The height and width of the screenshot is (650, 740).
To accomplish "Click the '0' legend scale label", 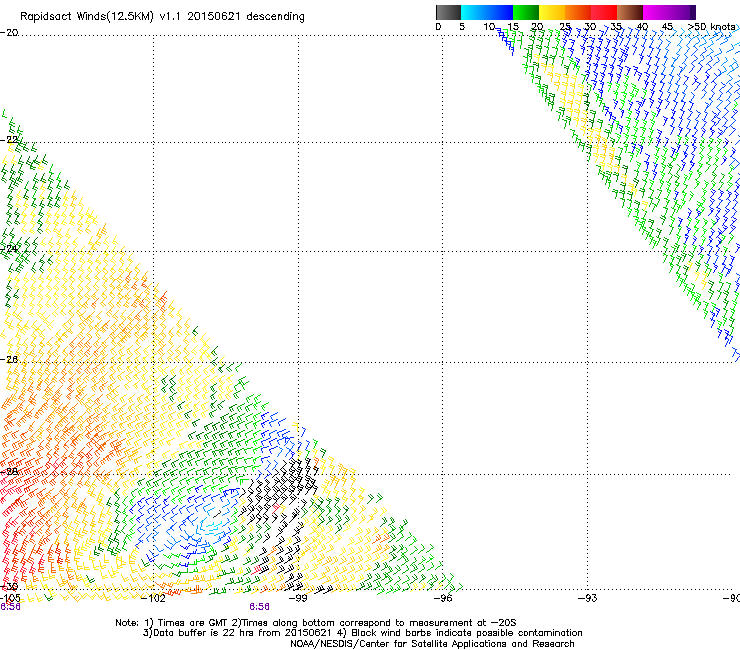I will pos(438,27).
